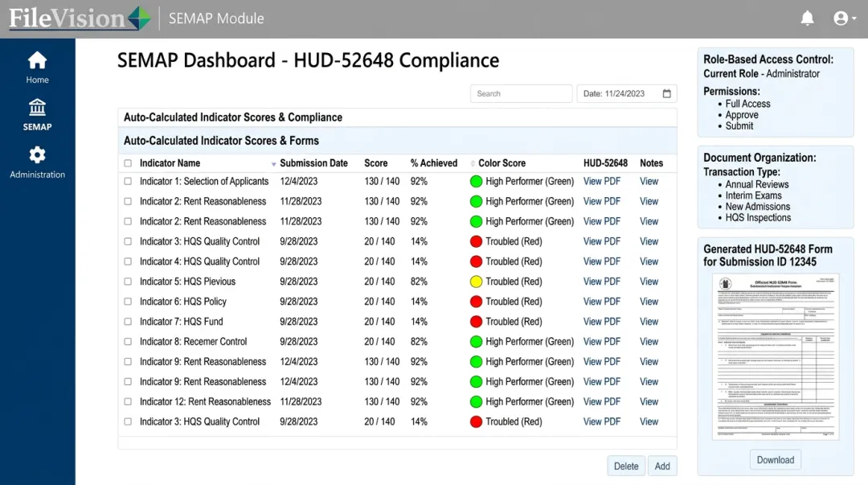Open the Date: 11/24/2023 picker
Viewport: 868px width, 485px height.
click(x=627, y=93)
